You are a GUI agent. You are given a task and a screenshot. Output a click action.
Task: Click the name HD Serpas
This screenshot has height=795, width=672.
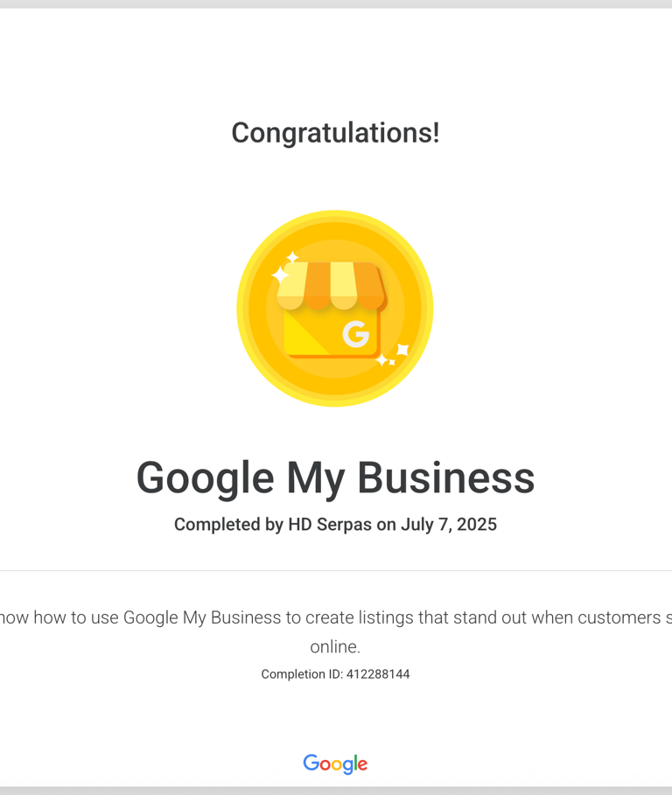(x=330, y=524)
